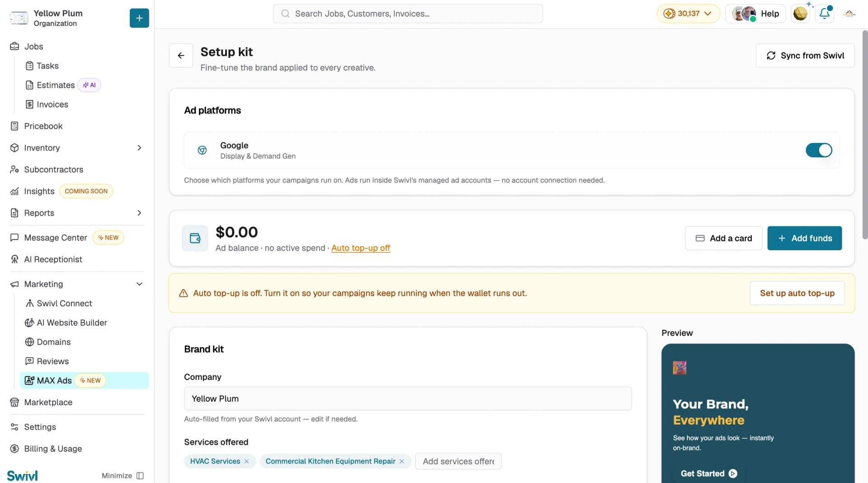868x483 pixels.
Task: Minimize the sidebar
Action: 123,476
